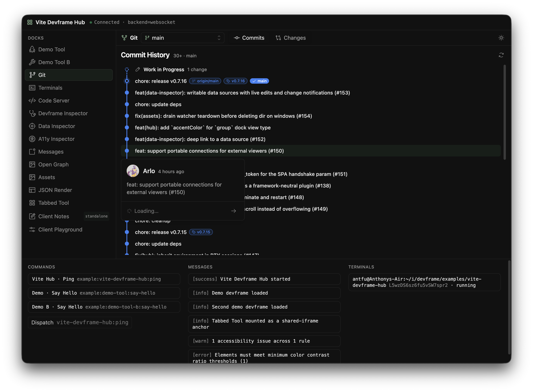The image size is (533, 392).
Task: Refresh the commit history
Action: [x=501, y=55]
